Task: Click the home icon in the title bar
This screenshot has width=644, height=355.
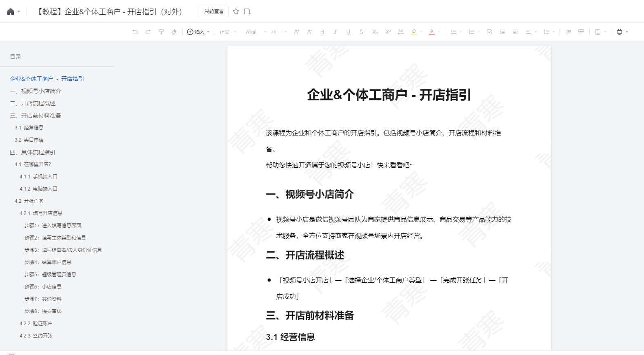Action: tap(11, 11)
